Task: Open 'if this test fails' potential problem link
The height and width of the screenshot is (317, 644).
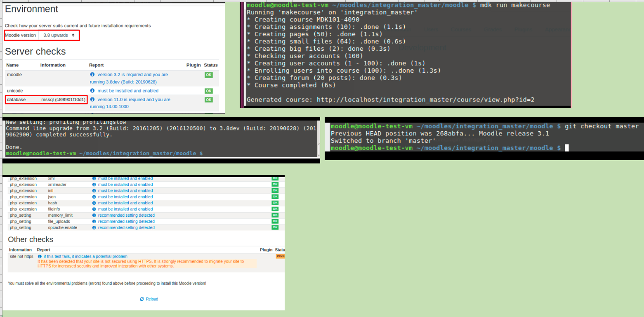Action: (85, 256)
